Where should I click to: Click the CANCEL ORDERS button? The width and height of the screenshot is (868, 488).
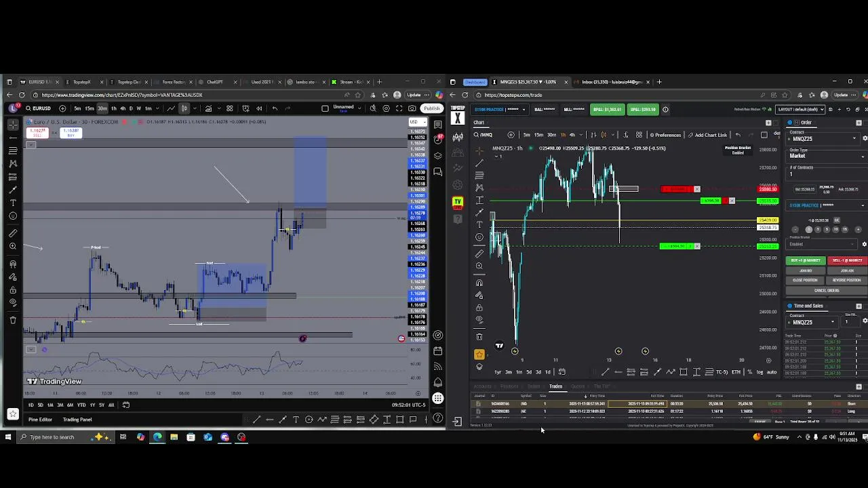pyautogui.click(x=826, y=291)
